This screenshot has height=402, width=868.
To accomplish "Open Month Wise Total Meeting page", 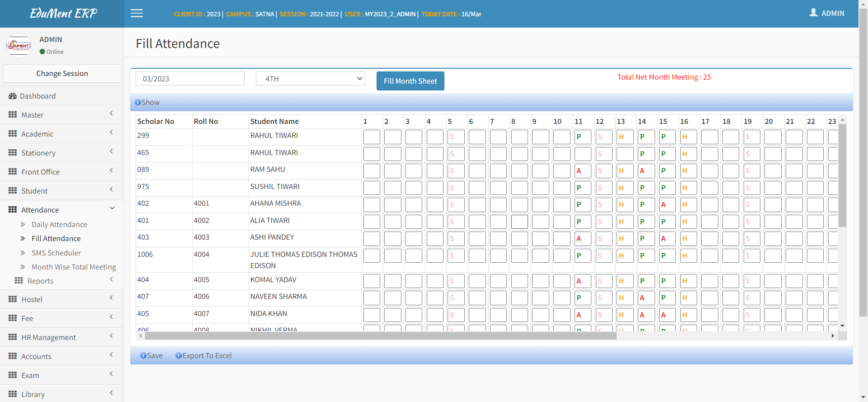I will tap(74, 267).
